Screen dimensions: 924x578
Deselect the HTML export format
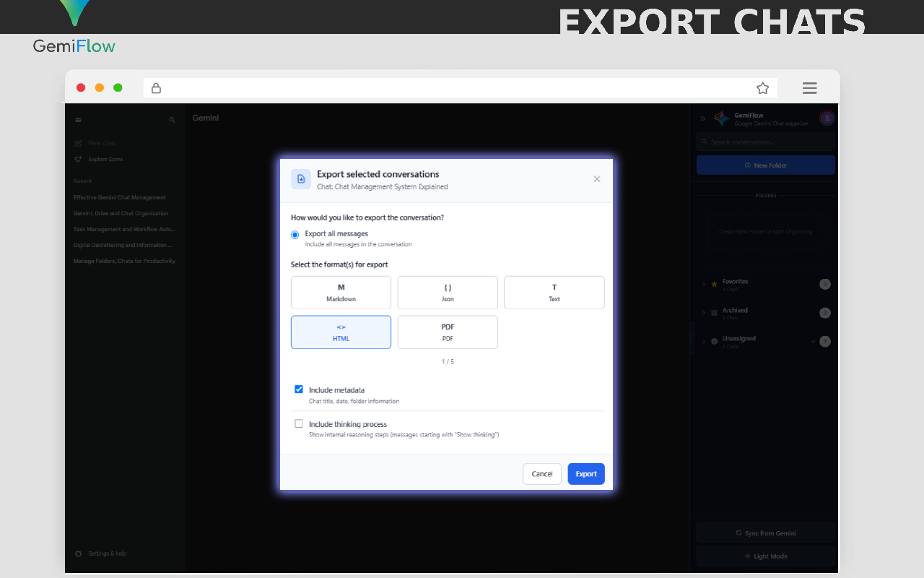click(341, 332)
